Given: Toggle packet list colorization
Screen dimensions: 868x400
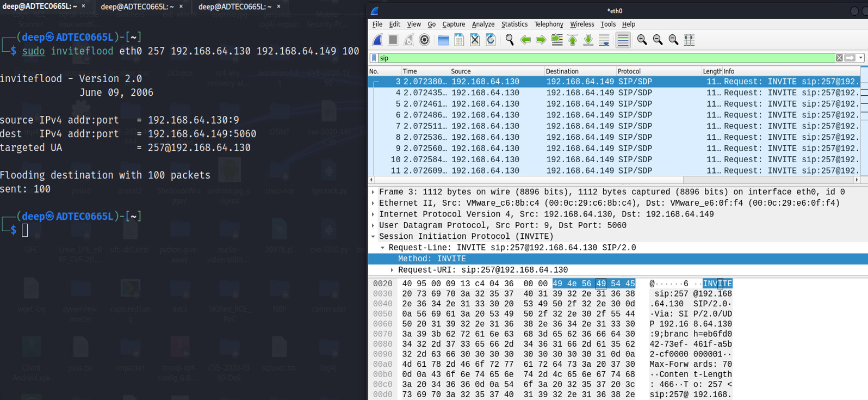Looking at the screenshot, I should coord(623,40).
